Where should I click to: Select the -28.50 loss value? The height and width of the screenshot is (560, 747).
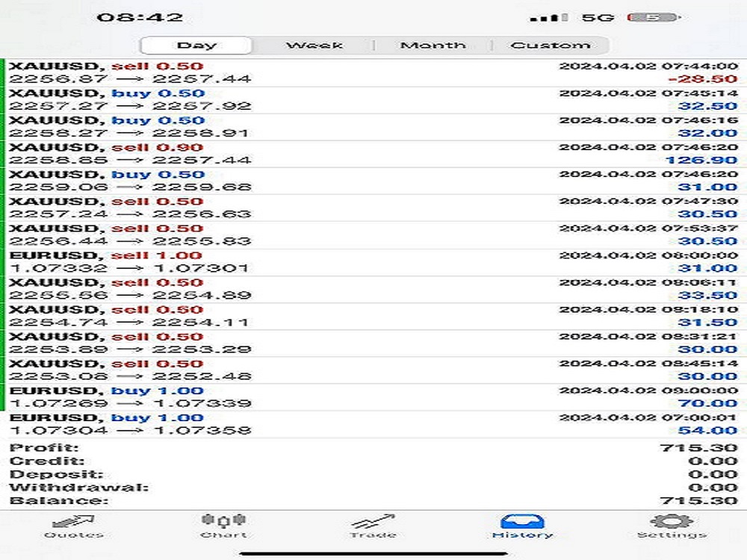click(x=703, y=79)
